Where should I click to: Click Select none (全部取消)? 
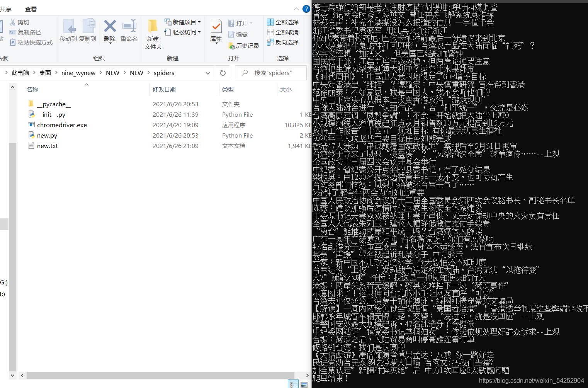tap(283, 32)
